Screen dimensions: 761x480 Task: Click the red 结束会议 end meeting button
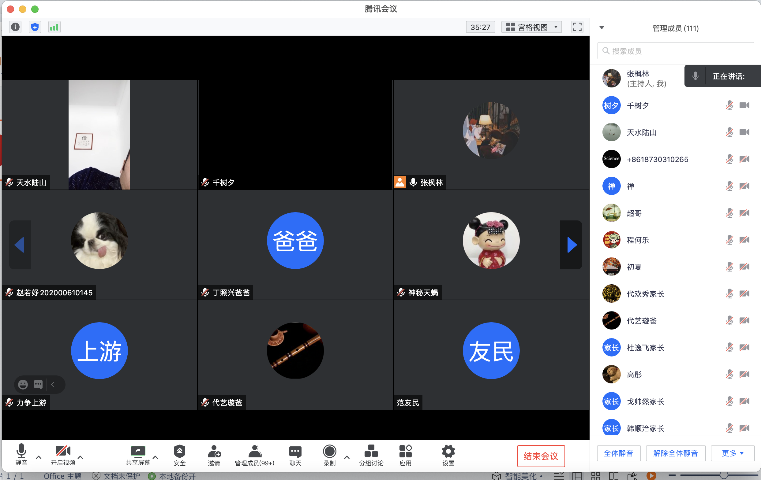(541, 456)
